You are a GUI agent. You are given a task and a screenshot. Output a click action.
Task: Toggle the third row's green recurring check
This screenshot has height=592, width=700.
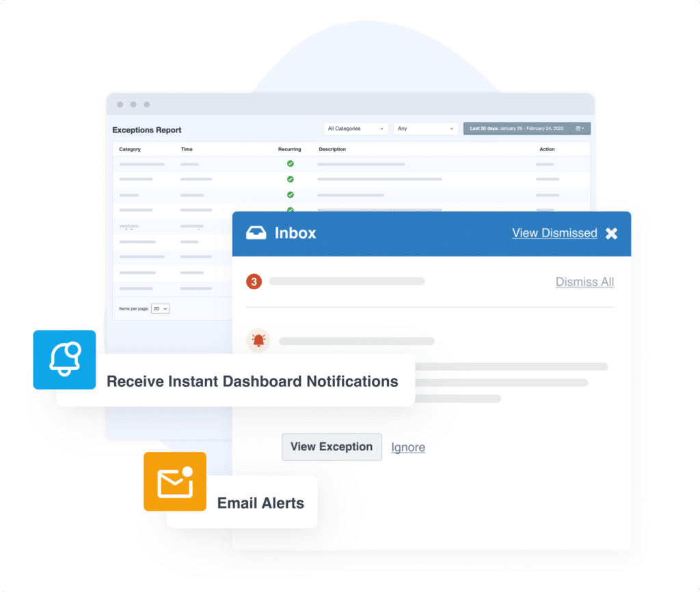pyautogui.click(x=290, y=195)
